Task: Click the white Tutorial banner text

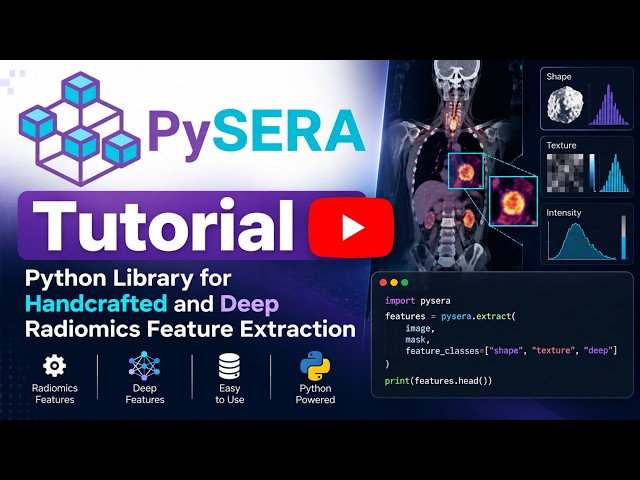Action: [x=163, y=225]
